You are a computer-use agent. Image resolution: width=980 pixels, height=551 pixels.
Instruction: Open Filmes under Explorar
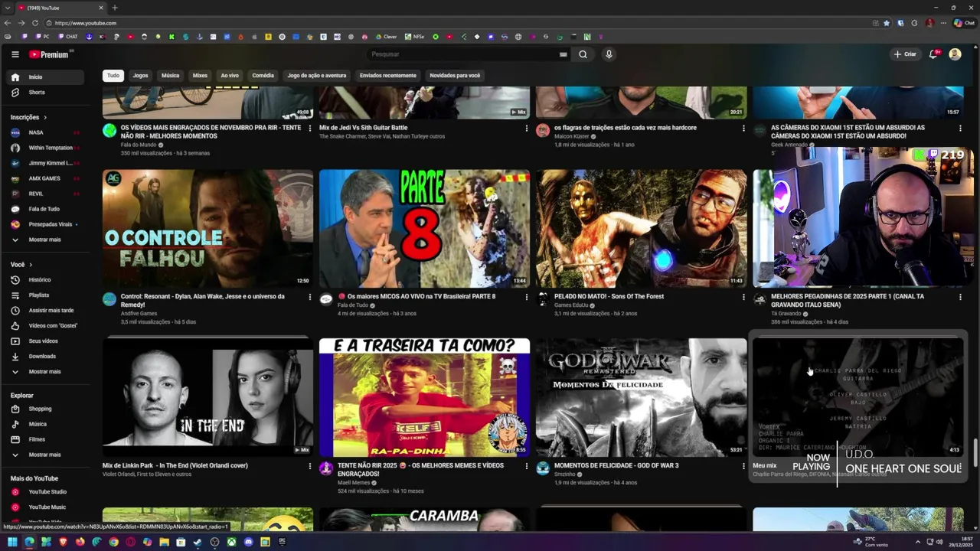[47, 439]
